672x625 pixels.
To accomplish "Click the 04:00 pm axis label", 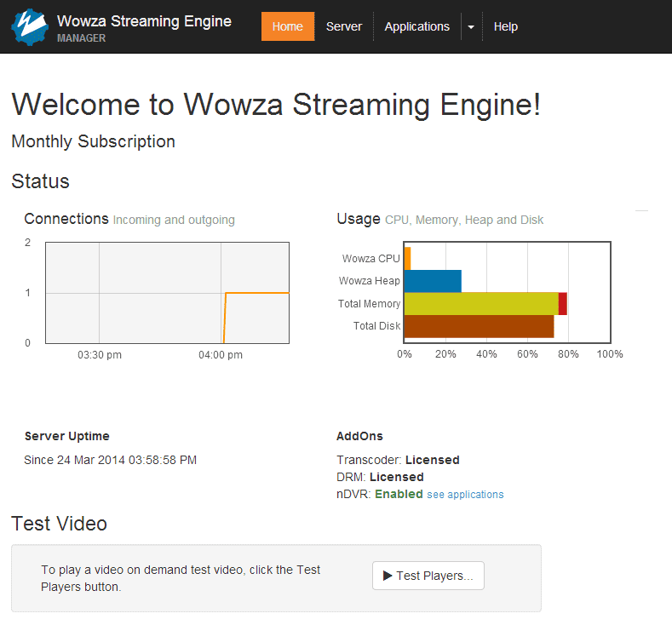I will [221, 355].
